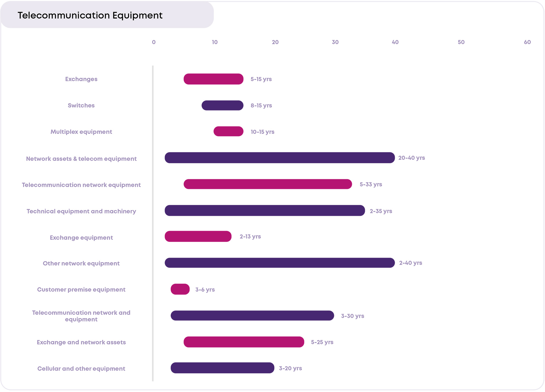Select the Exchange equipment bar

198,236
